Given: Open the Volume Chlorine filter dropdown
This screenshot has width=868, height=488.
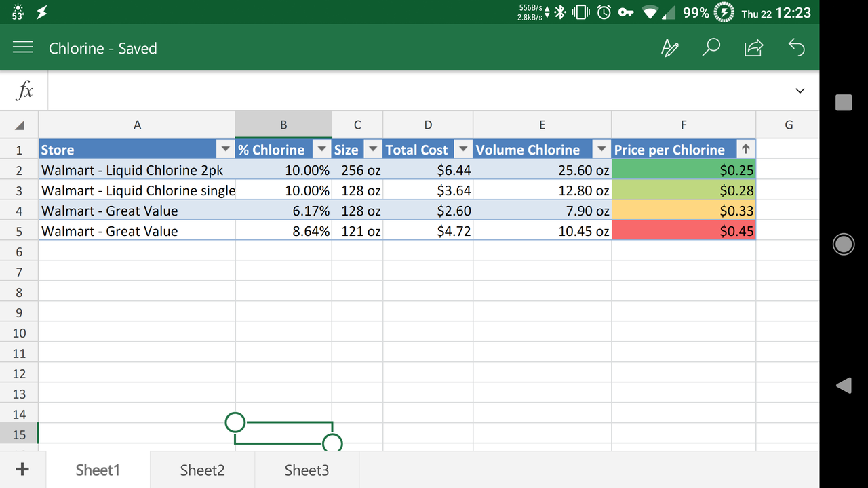Looking at the screenshot, I should pos(601,149).
